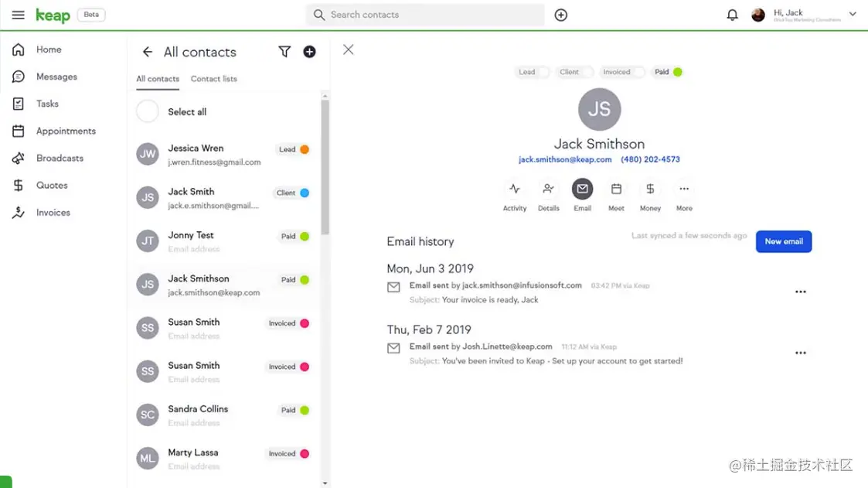
Task: Click phone number (480) 202-4573
Action: 650,159
